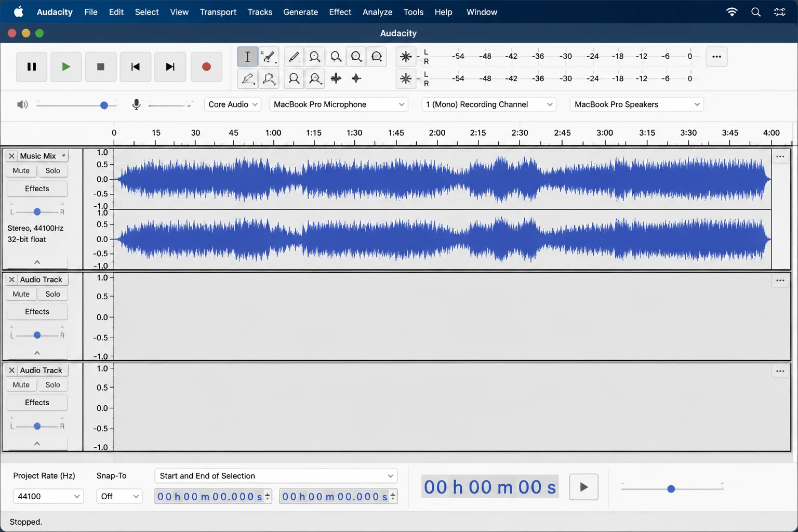Click the microphone recording level icon
Viewport: 798px width, 532px height.
click(x=136, y=104)
